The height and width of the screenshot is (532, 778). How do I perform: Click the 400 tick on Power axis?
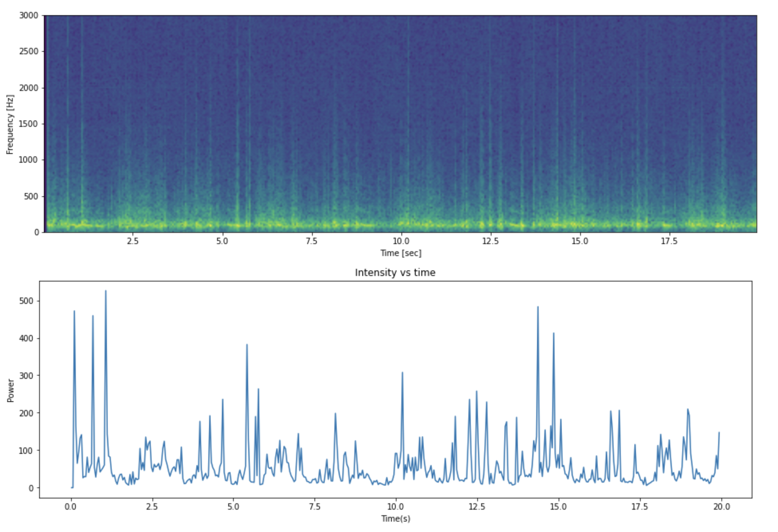[26, 339]
